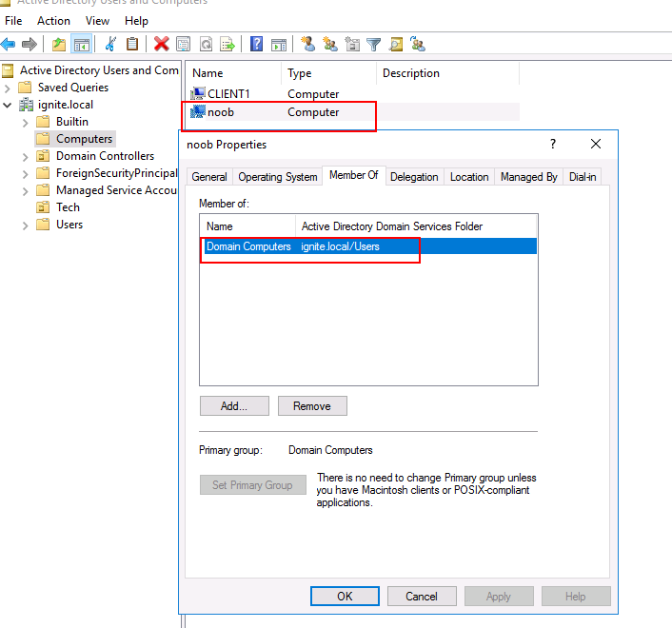Expand the ForeignSecurityPrincipals node
This screenshot has height=628, width=672.
click(x=25, y=174)
